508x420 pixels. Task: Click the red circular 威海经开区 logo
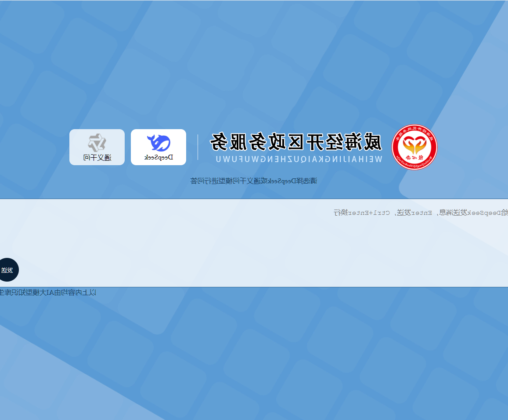click(x=414, y=147)
